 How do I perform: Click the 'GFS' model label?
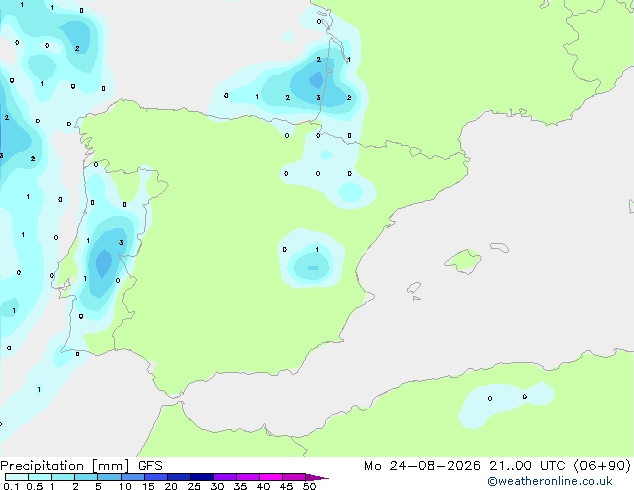[150, 466]
